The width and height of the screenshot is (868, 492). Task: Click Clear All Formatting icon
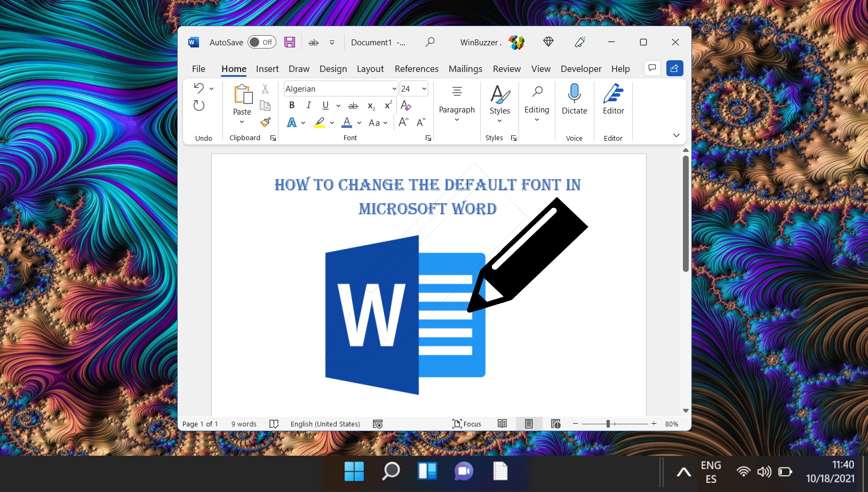click(x=406, y=106)
